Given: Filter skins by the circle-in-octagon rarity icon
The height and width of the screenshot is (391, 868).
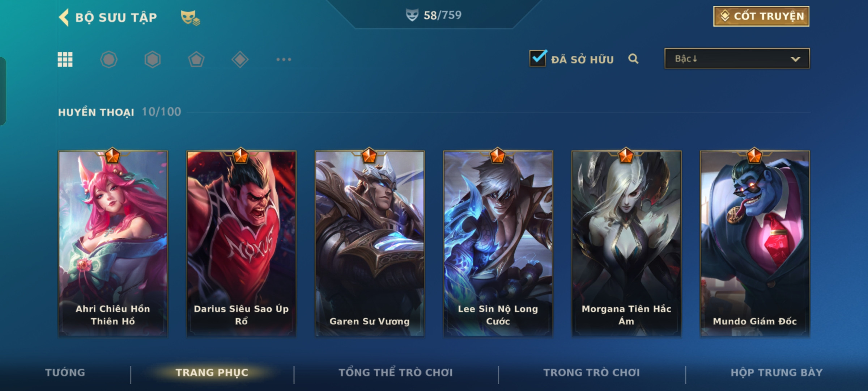Looking at the screenshot, I should click(109, 59).
